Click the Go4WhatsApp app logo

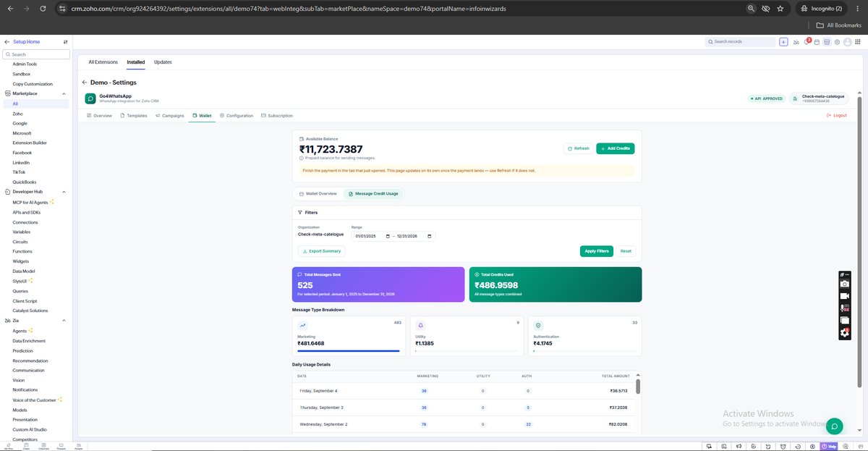(90, 98)
